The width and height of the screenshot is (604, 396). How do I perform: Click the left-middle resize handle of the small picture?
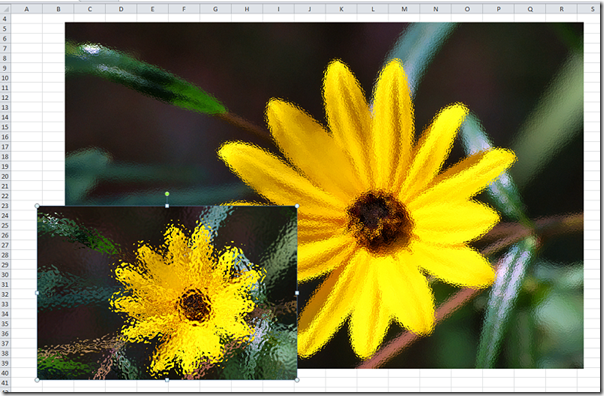37,293
